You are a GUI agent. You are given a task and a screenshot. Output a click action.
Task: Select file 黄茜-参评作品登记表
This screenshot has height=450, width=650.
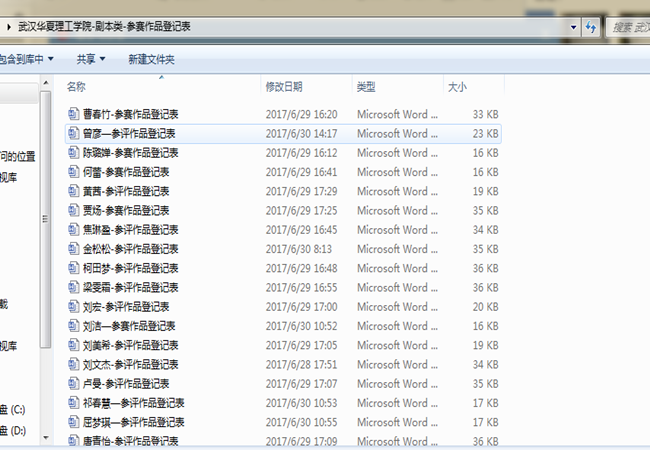point(126,191)
